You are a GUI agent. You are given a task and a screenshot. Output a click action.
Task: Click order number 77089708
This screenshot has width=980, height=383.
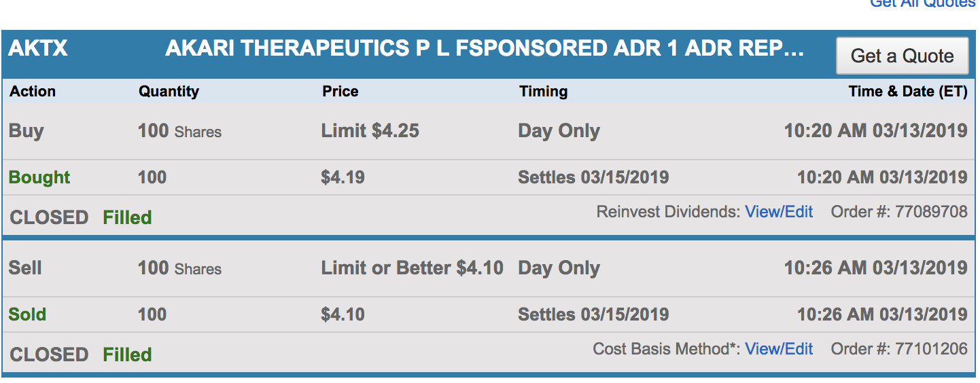coord(931,212)
